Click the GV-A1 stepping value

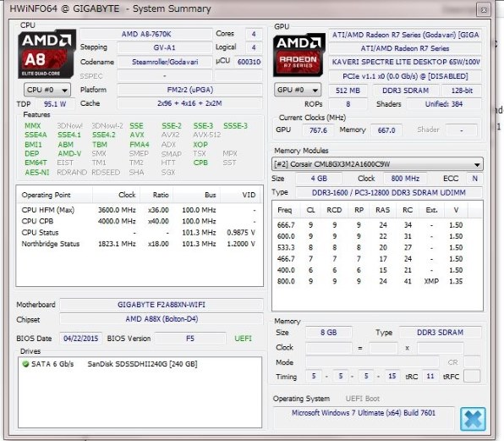click(x=164, y=47)
